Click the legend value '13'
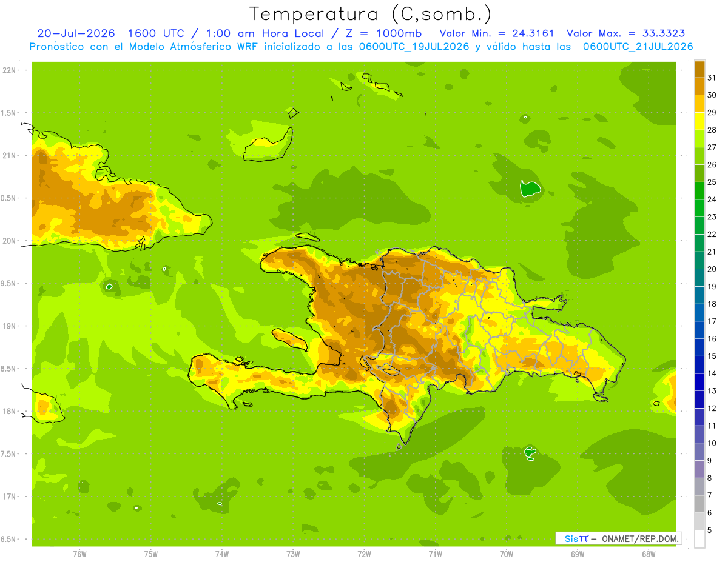 pos(712,391)
